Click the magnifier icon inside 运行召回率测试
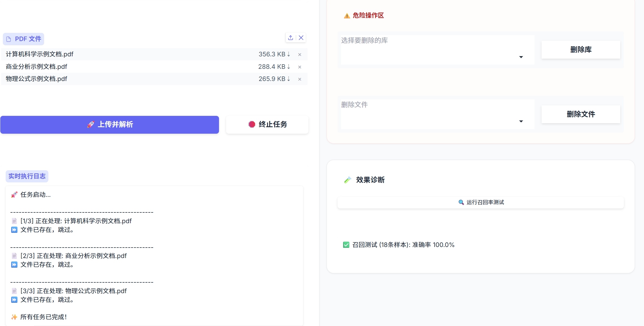The image size is (644, 326). (461, 203)
